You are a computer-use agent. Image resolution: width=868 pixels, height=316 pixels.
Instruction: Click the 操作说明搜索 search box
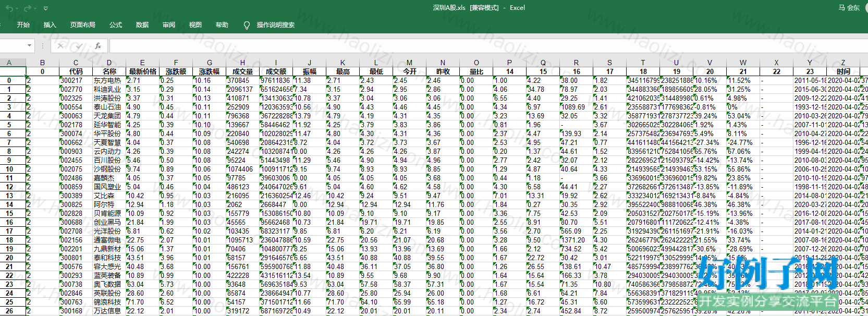pyautogui.click(x=276, y=25)
